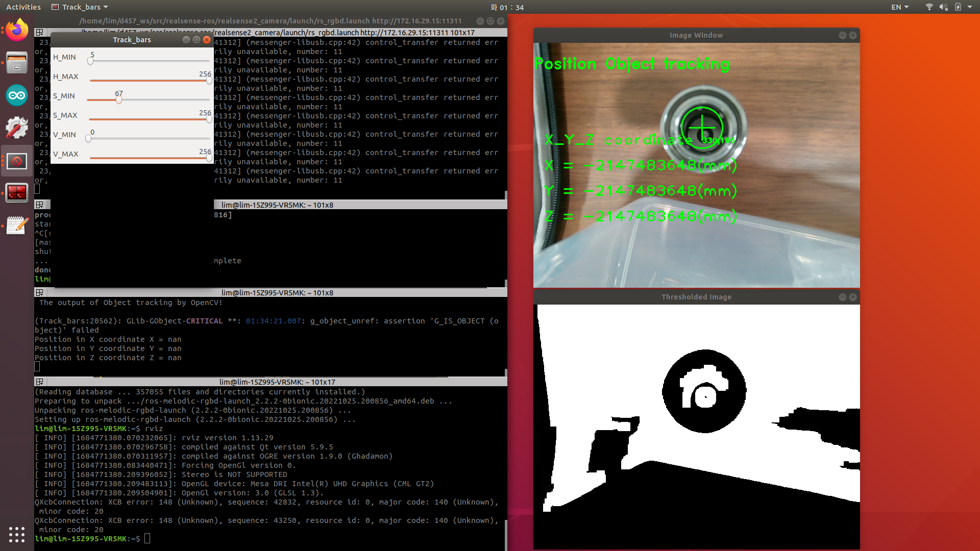Open the settings tools dock icon

(x=17, y=128)
